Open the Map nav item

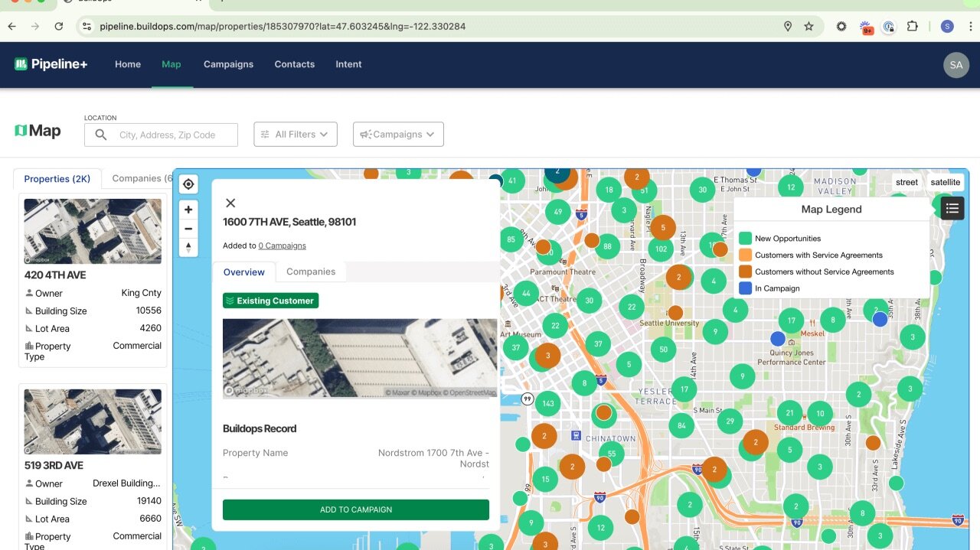coord(171,64)
